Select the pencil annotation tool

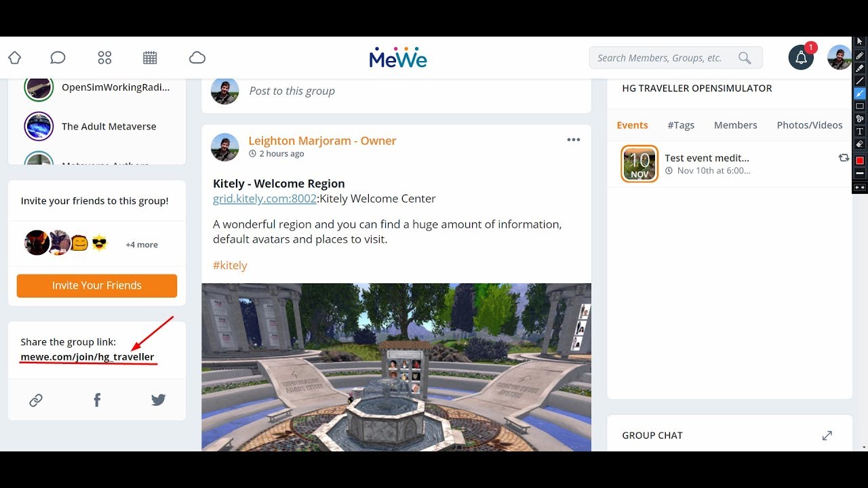click(860, 56)
